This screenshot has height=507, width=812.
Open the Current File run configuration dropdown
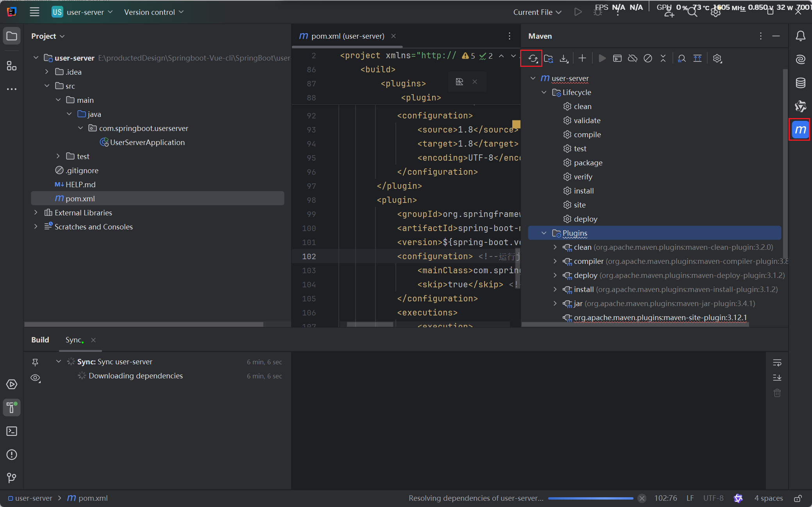tap(537, 13)
